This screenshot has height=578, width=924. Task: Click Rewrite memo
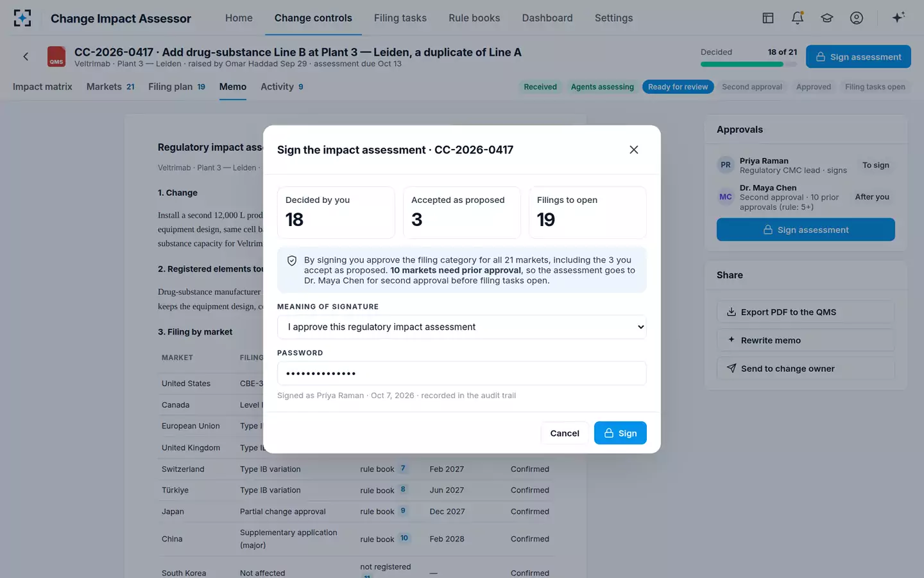click(806, 340)
